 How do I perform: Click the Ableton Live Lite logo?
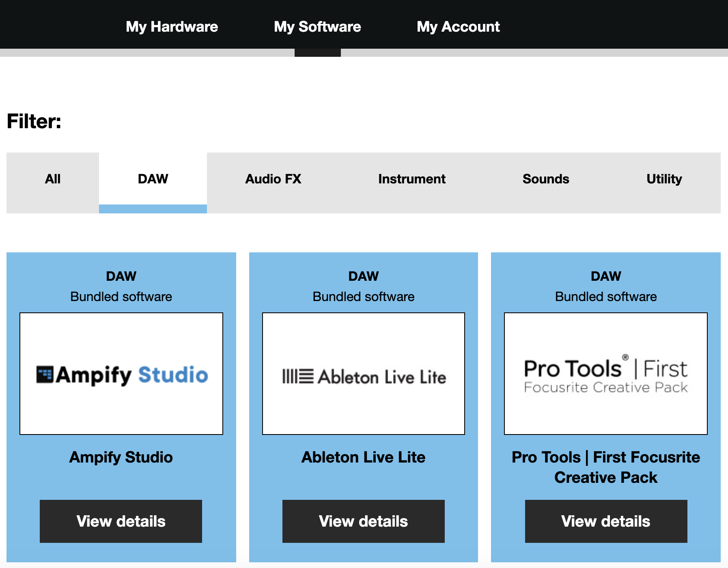[x=363, y=374]
